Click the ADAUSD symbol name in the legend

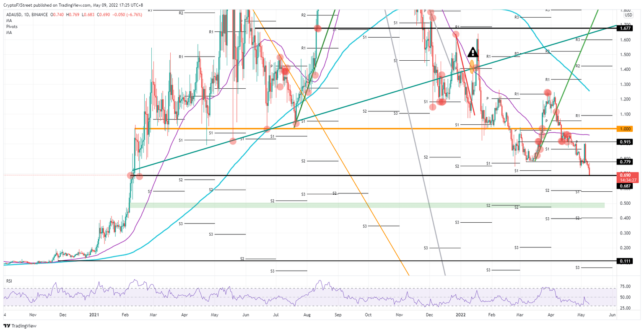click(x=14, y=13)
